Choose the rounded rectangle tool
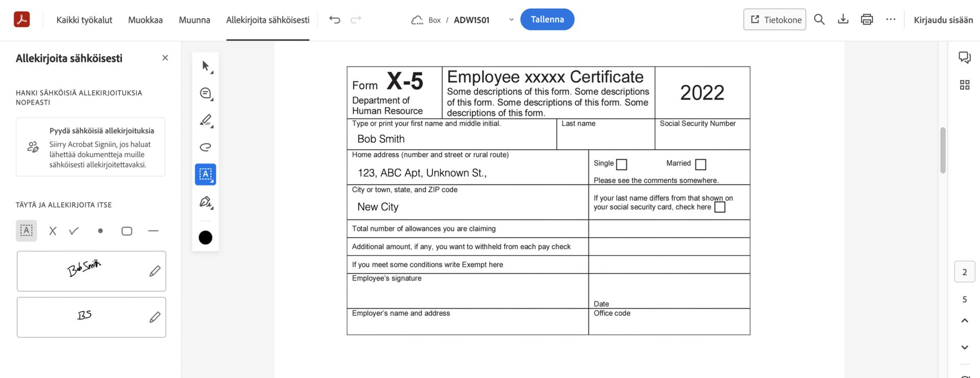The image size is (980, 378). tap(127, 231)
